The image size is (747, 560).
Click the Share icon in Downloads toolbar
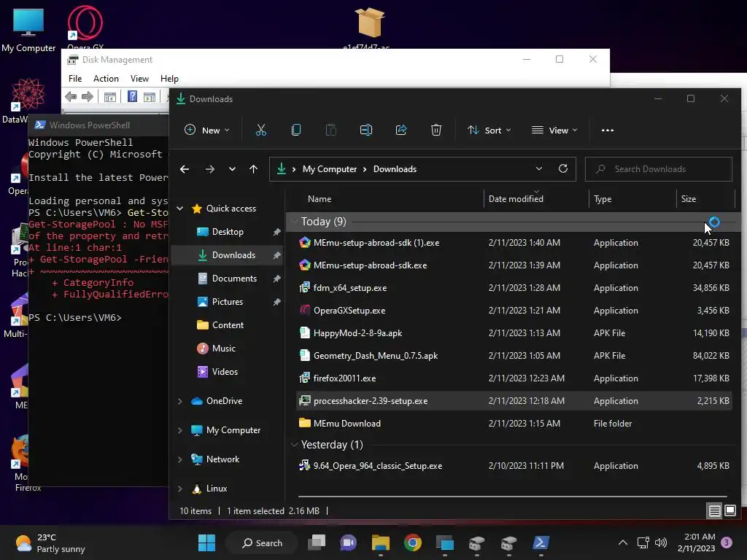pos(401,130)
